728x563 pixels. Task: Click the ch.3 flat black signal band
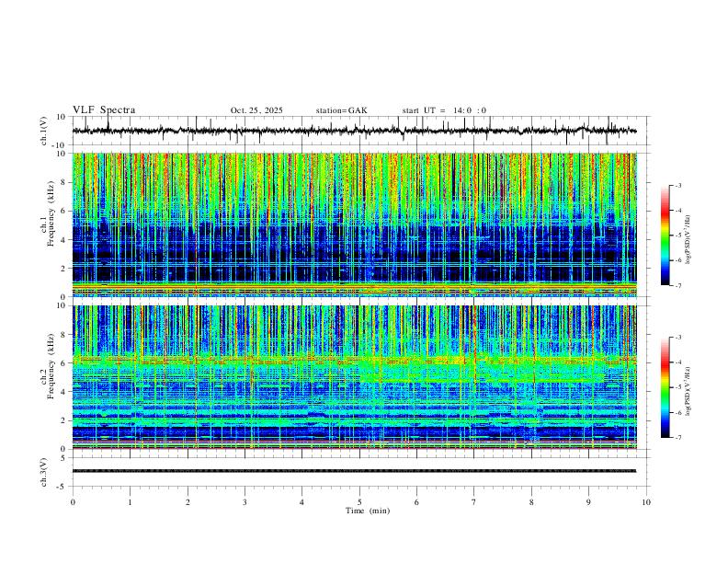coord(354,471)
